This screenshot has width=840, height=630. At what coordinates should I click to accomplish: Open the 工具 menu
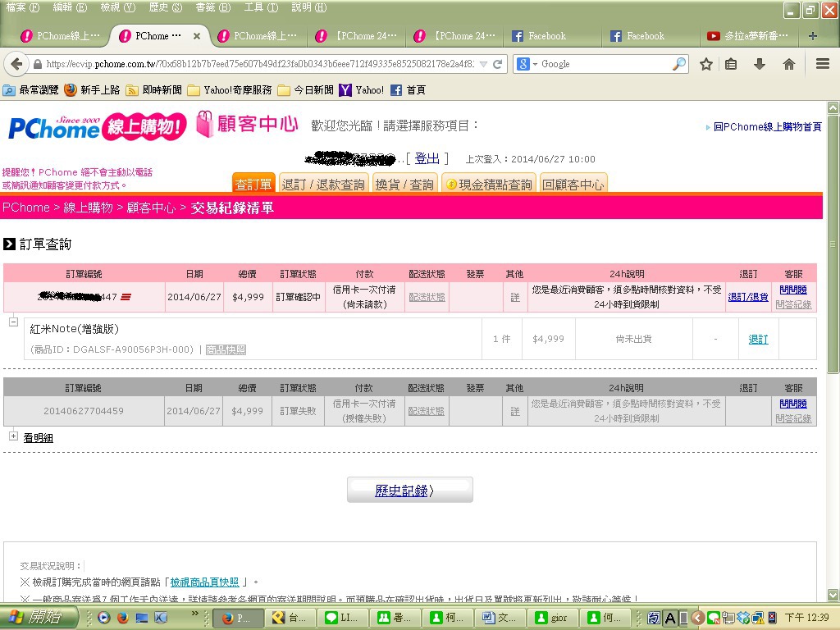261,7
